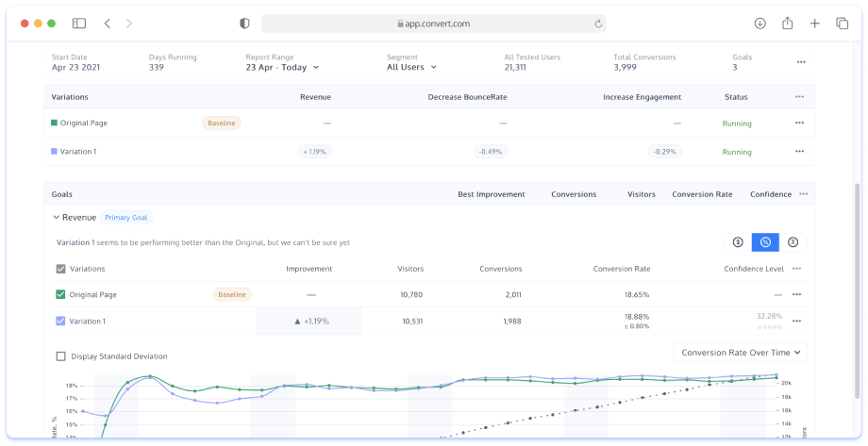Open the Original Page Running row more menu
This screenshot has height=446, width=868.
[799, 123]
